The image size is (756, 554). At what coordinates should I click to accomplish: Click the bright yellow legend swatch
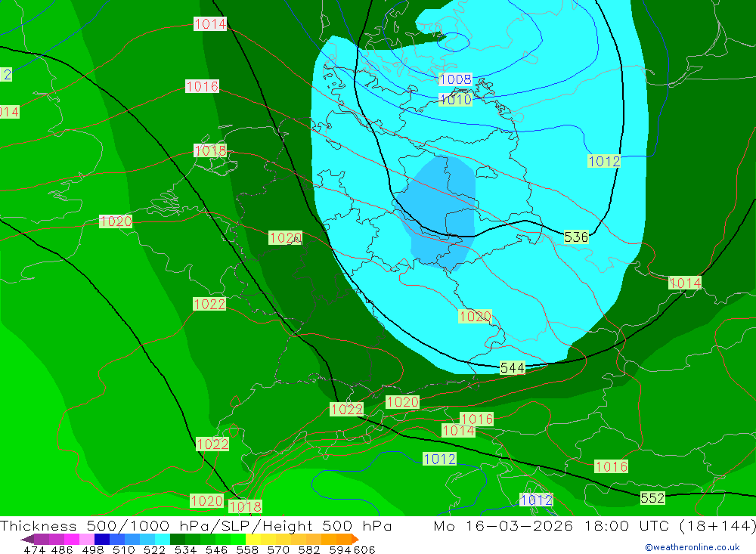(x=253, y=539)
